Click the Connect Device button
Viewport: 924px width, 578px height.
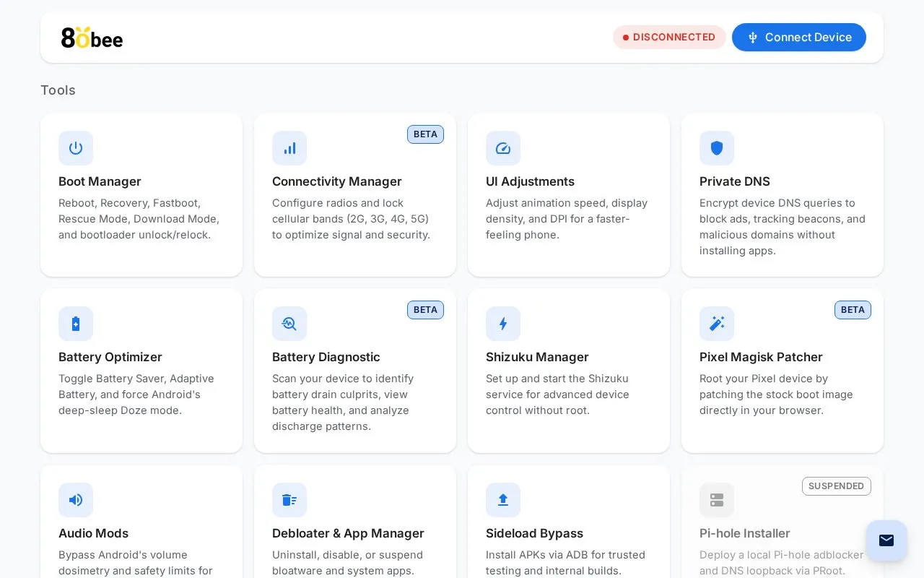pos(799,38)
